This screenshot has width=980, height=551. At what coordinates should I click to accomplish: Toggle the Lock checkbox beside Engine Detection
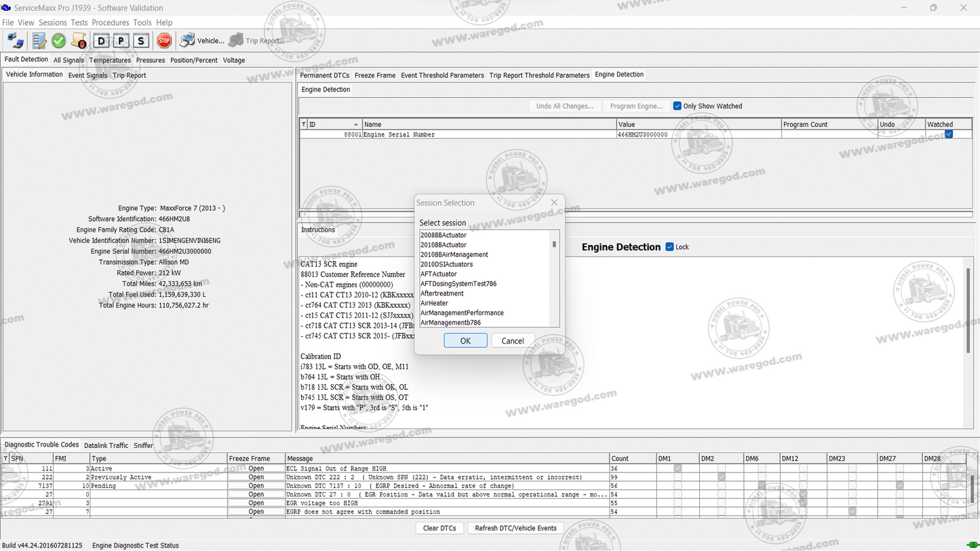coord(670,247)
